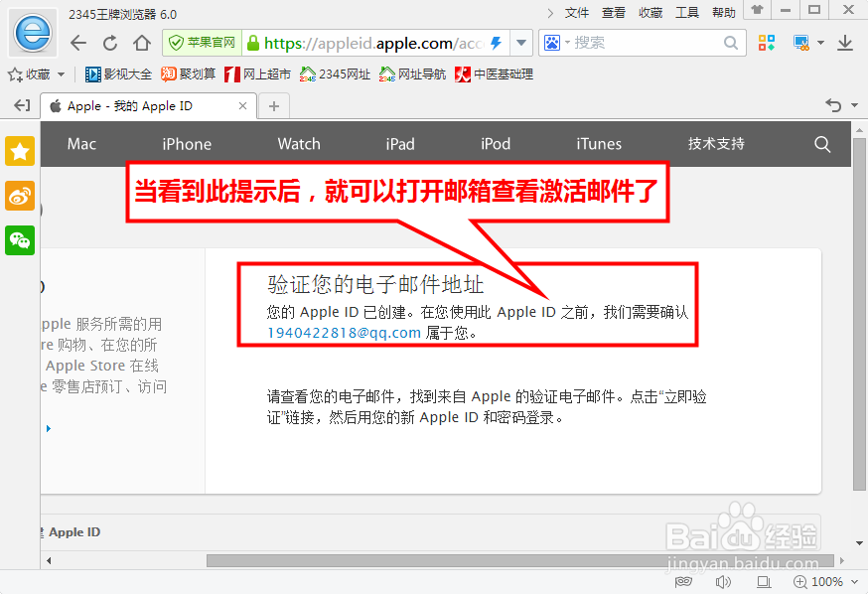Click iPad in Apple navigation

click(400, 144)
